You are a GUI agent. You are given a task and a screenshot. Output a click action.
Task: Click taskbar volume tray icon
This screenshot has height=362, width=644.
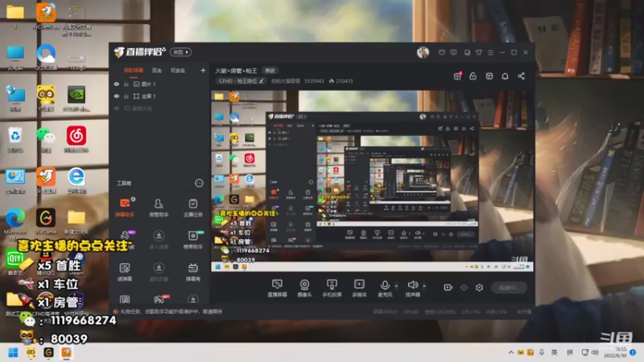[x=595, y=352]
